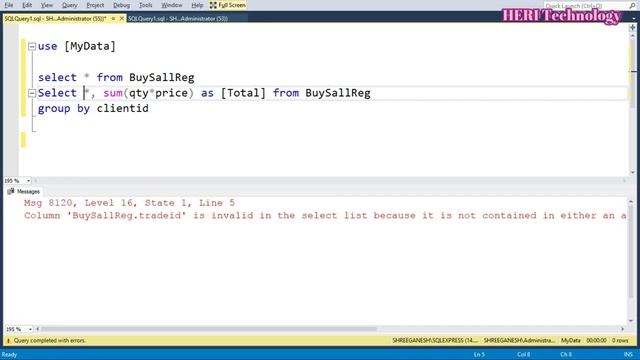
Task: Click the 'Ln 5' status indicator
Action: [x=479, y=355]
